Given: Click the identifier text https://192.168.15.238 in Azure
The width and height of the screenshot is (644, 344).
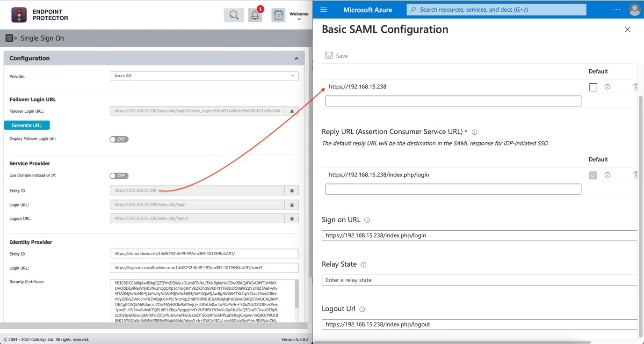Looking at the screenshot, I should click(x=357, y=87).
